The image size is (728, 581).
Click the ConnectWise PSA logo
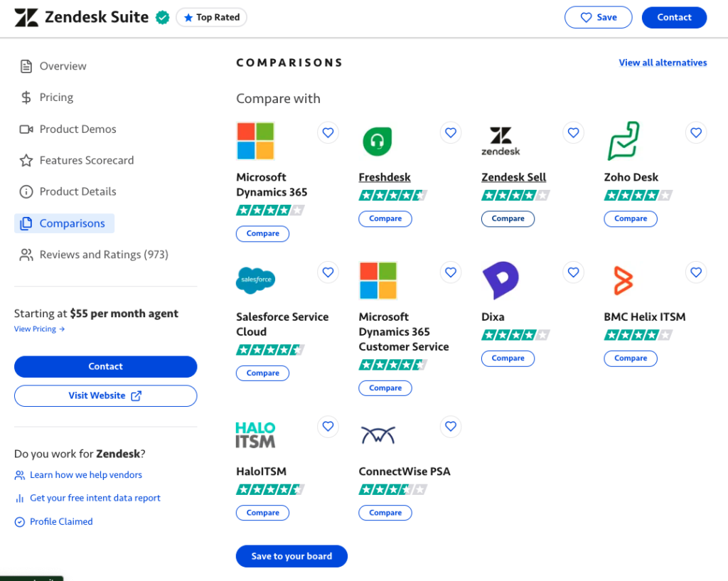point(378,435)
